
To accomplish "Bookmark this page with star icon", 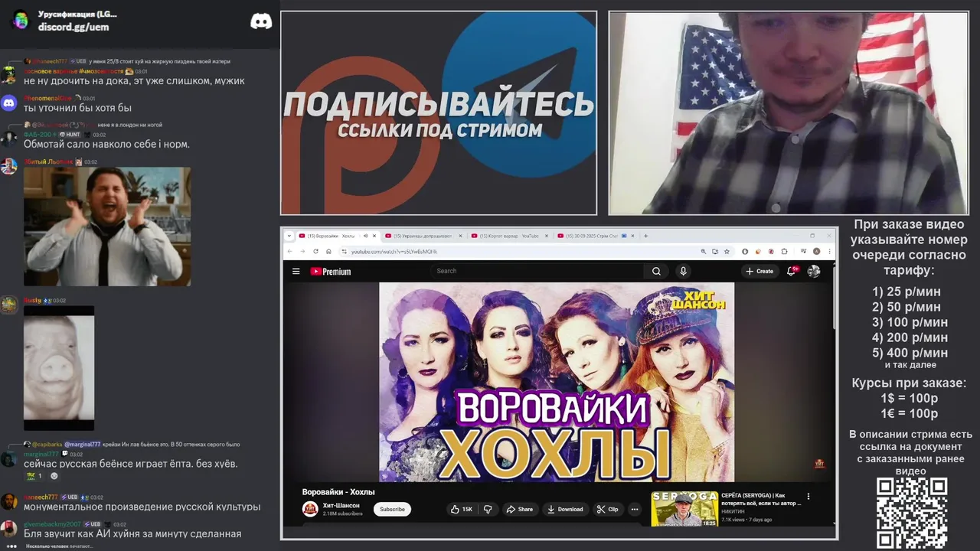I will (727, 251).
